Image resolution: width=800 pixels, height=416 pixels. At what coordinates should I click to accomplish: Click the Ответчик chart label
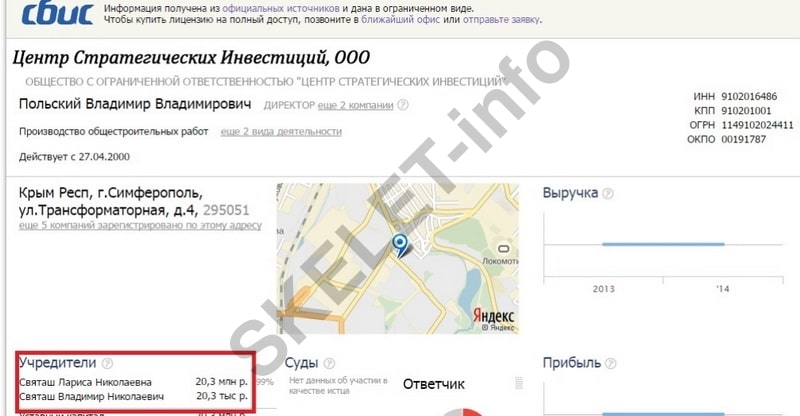(434, 384)
